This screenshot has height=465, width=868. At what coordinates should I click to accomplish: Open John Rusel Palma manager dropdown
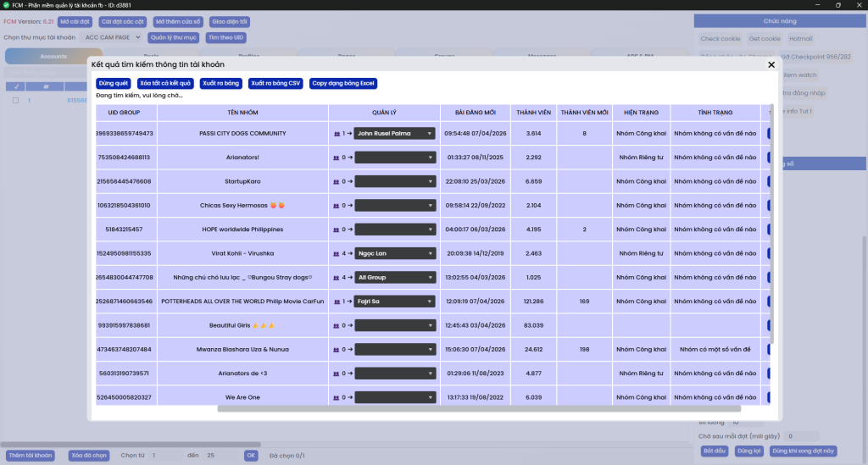click(x=394, y=134)
